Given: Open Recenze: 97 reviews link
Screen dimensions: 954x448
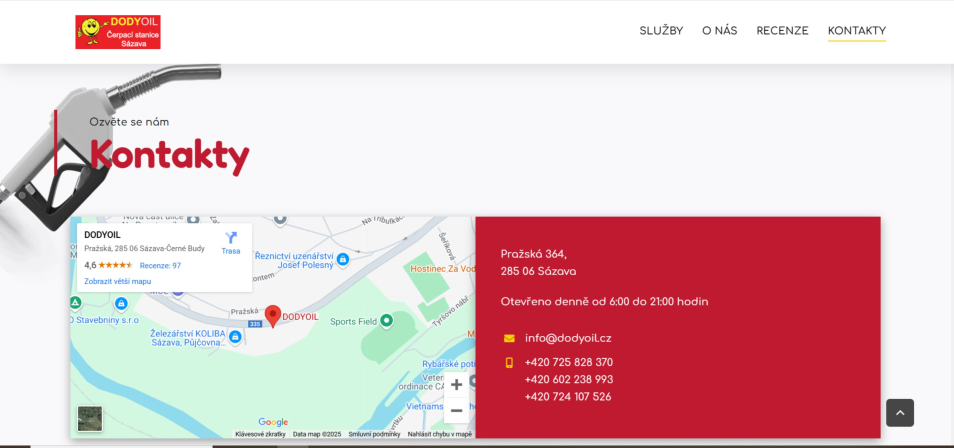Looking at the screenshot, I should (x=160, y=265).
